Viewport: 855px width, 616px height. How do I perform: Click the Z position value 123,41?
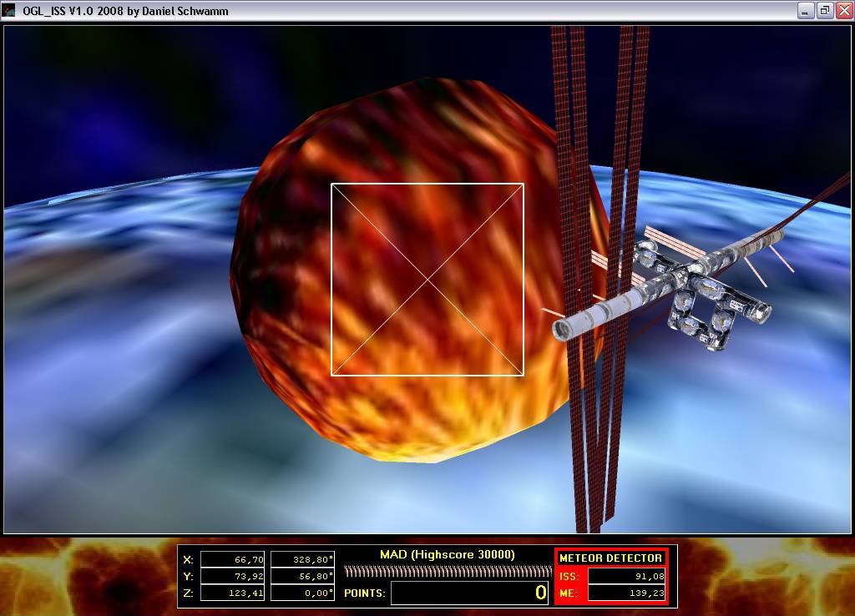232,593
